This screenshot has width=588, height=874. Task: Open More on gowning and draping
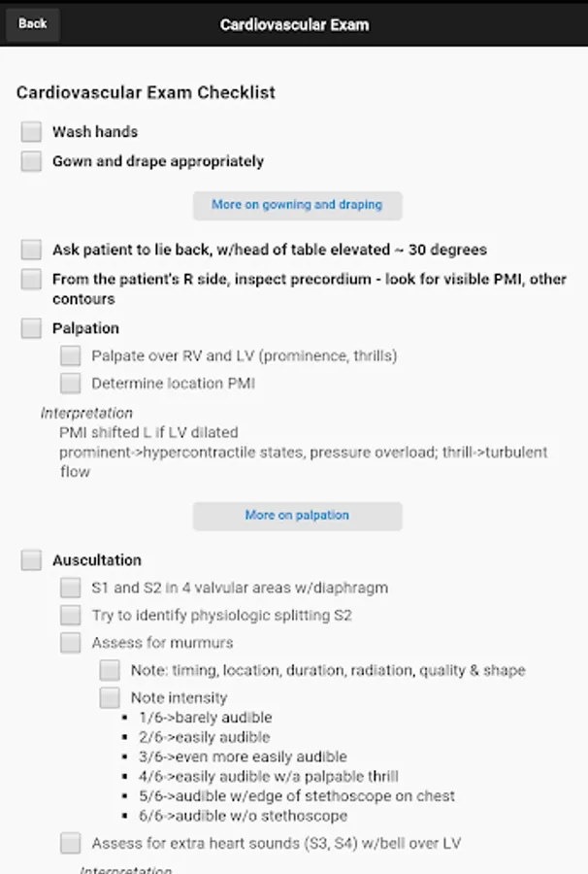297,205
